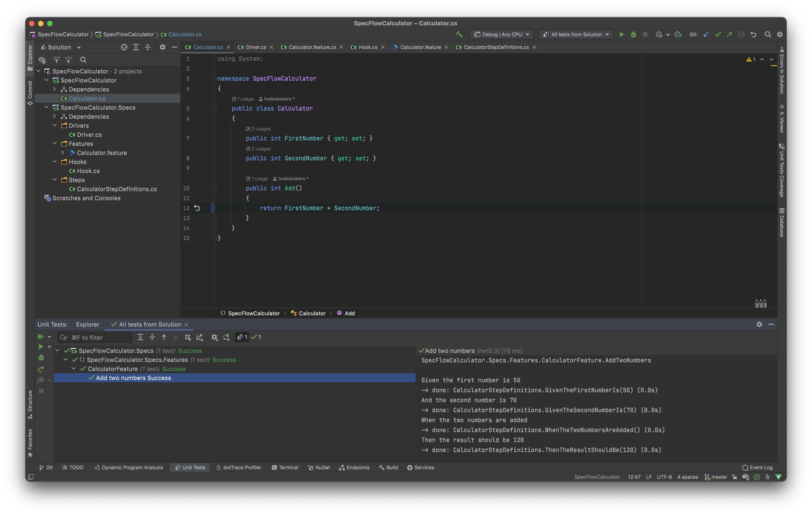Click the Build Solution hammer icon

click(459, 34)
